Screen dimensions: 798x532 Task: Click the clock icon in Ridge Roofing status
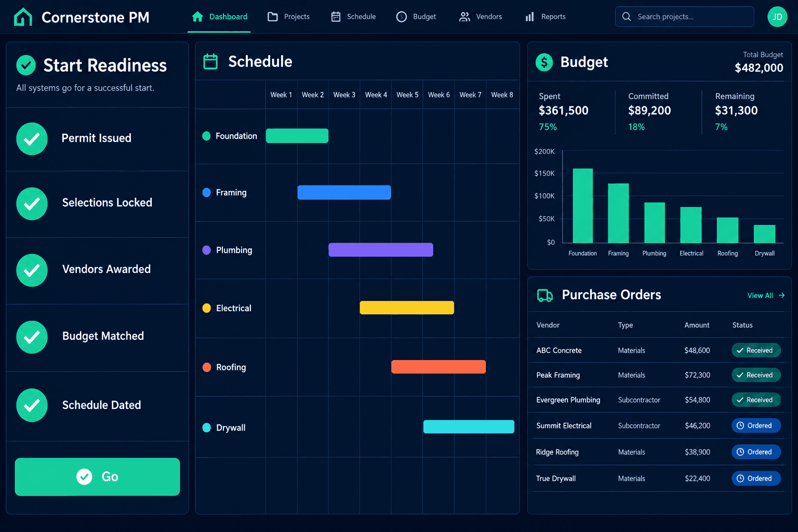coord(740,452)
